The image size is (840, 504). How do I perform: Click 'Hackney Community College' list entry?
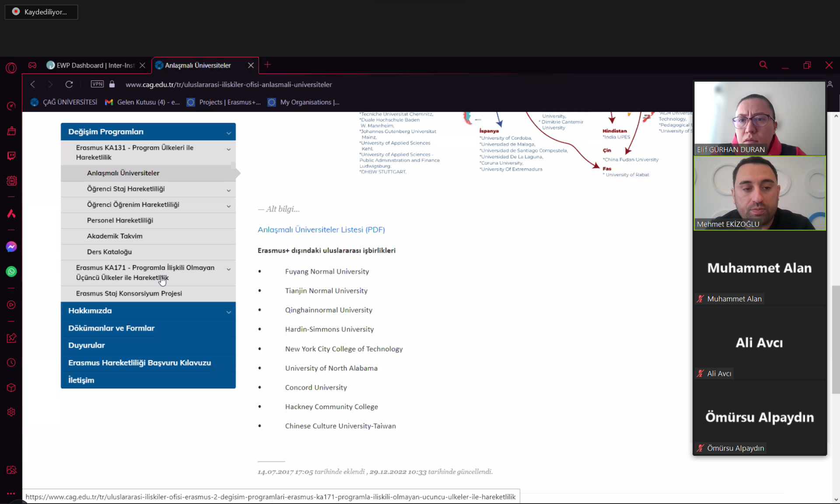(332, 406)
